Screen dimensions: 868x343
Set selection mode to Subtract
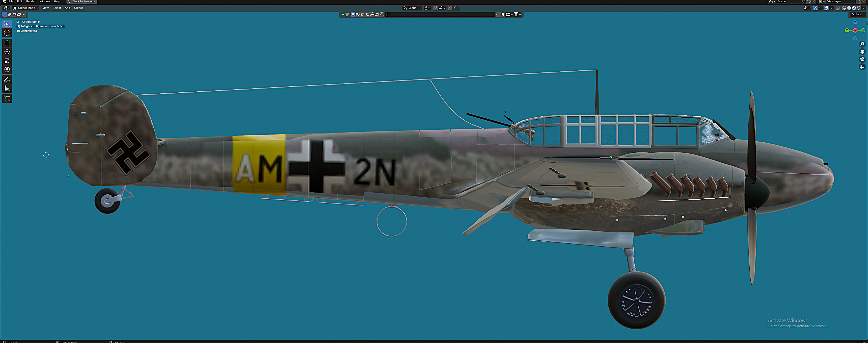[14, 14]
